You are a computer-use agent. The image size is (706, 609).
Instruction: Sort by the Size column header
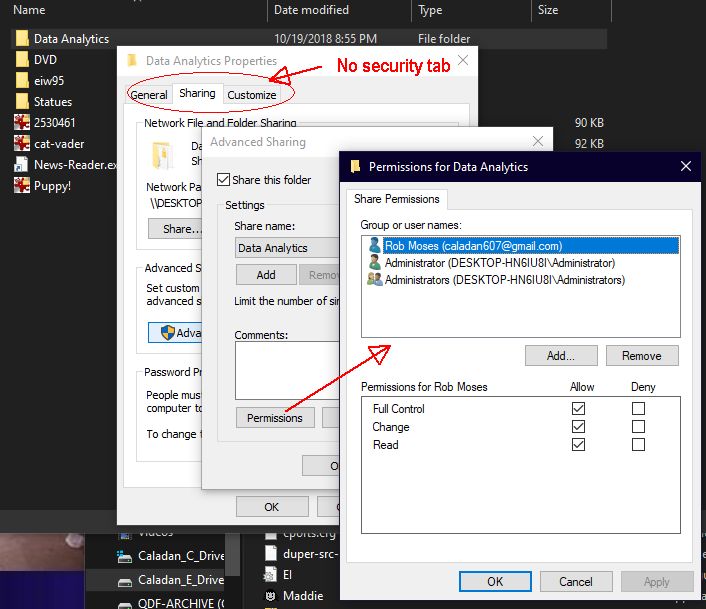tap(548, 10)
